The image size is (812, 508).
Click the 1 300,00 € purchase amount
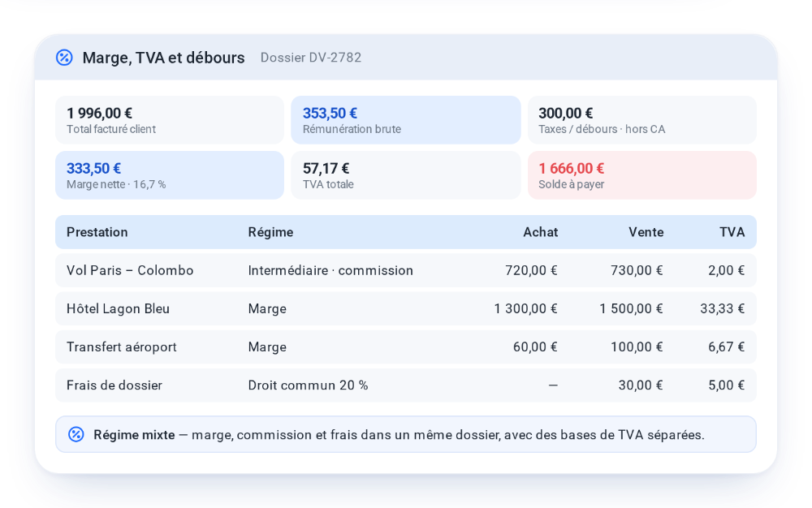coord(525,309)
